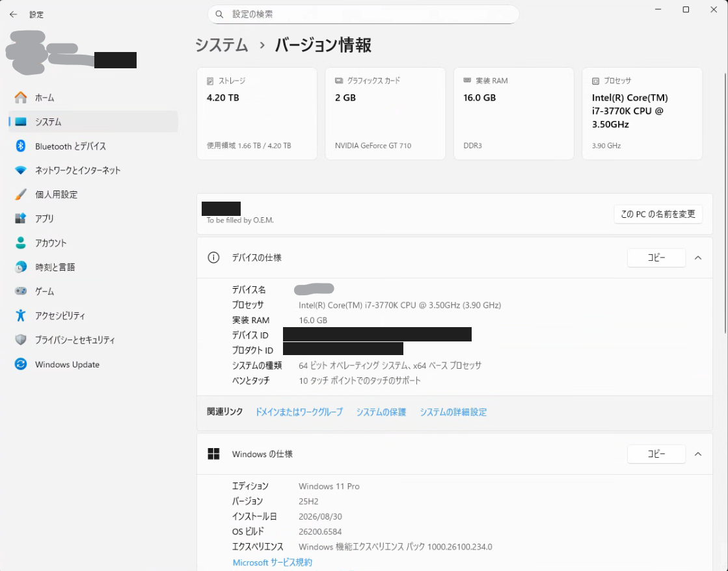728x571 pixels.
Task: Click the vertical scrollbar on the right
Action: click(725, 203)
